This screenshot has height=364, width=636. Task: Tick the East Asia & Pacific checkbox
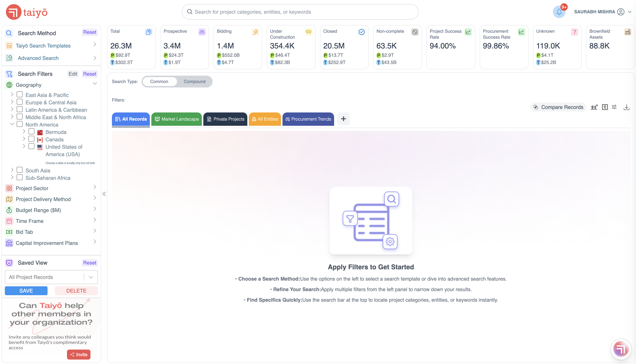point(20,95)
